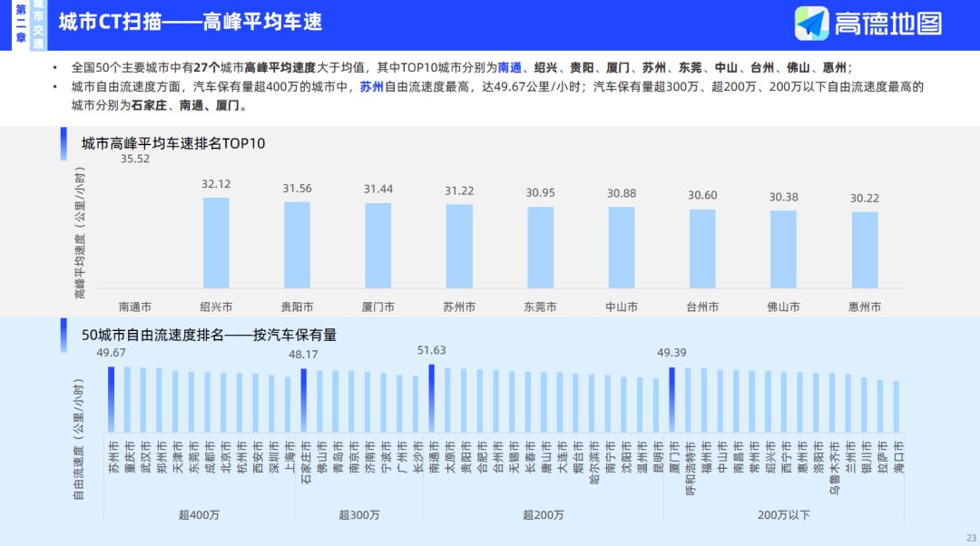Click the 呼和浩特市 vertical city label
The height and width of the screenshot is (546, 980).
point(690,468)
